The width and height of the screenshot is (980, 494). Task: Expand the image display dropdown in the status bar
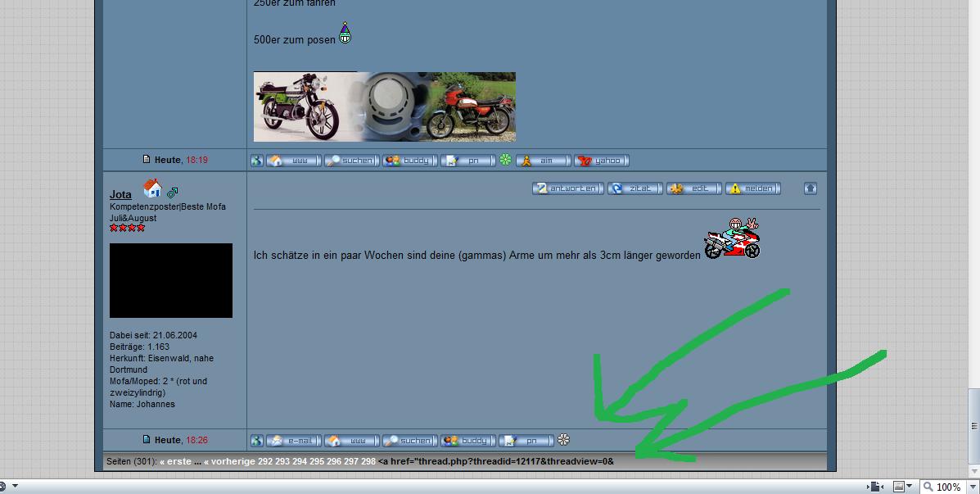point(908,487)
